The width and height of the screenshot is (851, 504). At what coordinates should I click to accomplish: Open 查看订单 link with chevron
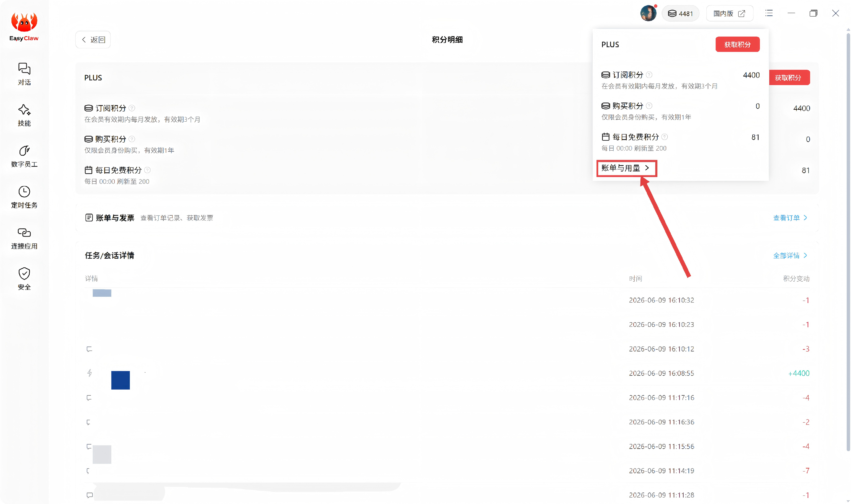[x=790, y=218]
